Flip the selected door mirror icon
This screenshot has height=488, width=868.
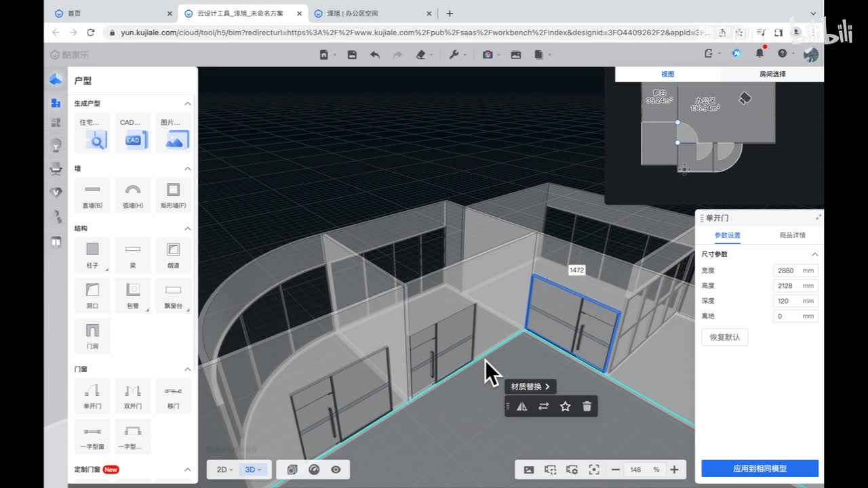pyautogui.click(x=522, y=407)
